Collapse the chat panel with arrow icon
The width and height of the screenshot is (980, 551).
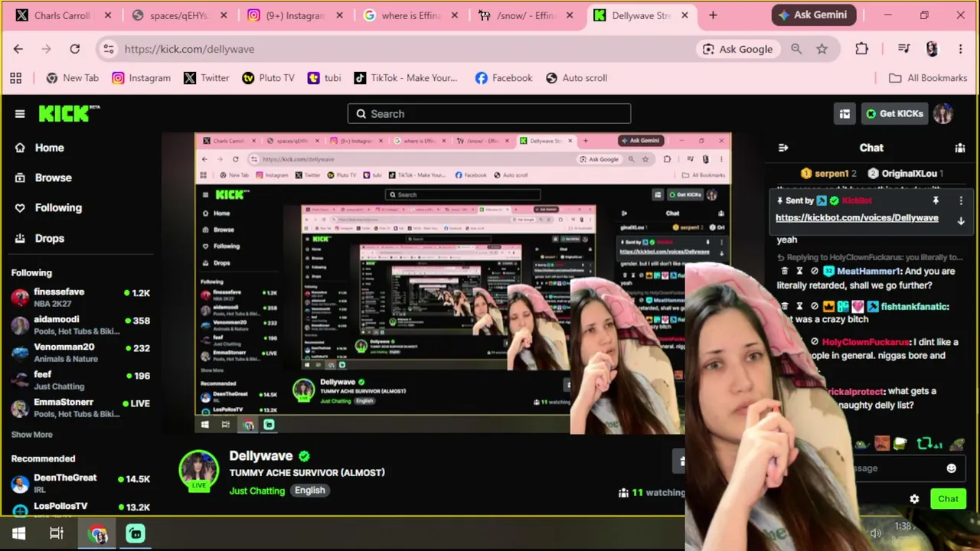[x=783, y=148]
